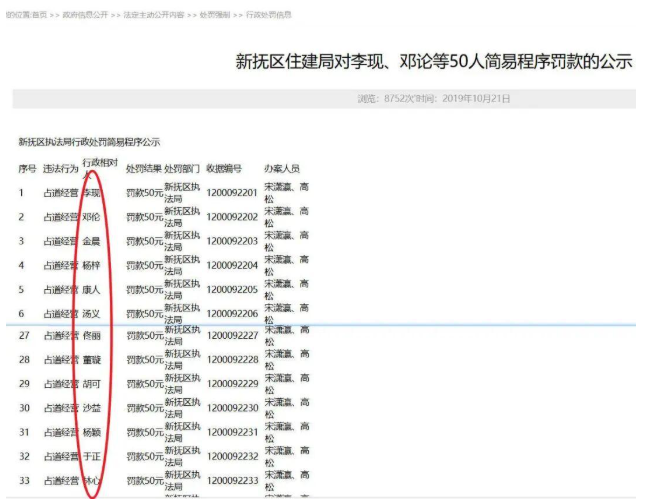Click the table caption 新抚区执法局行政处罚简易程序公示
Image resolution: width=663 pixels, height=502 pixels.
(89, 143)
